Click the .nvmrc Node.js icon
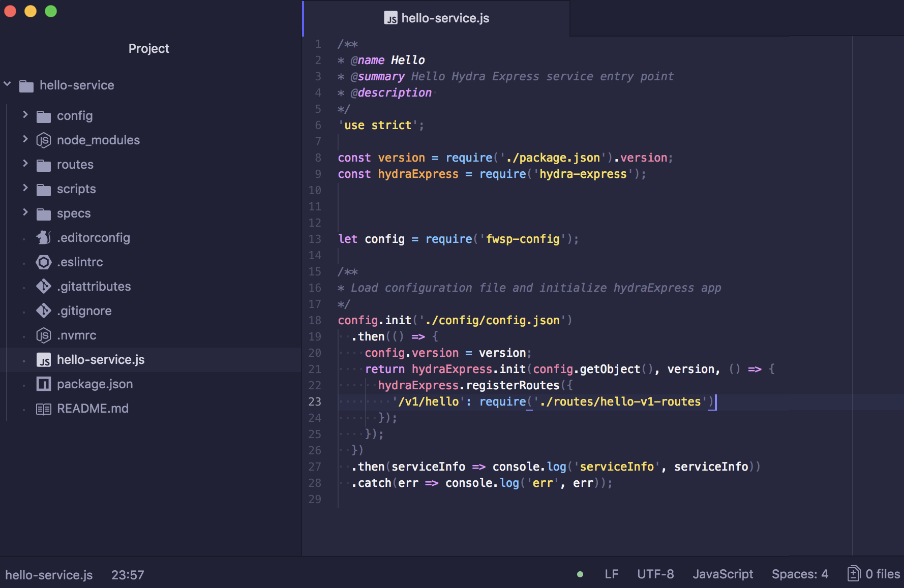 [x=44, y=335]
